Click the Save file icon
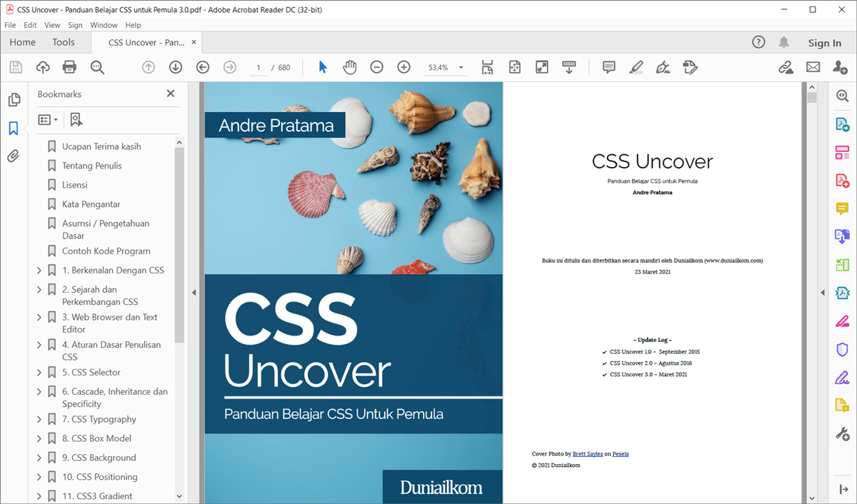 (x=16, y=67)
